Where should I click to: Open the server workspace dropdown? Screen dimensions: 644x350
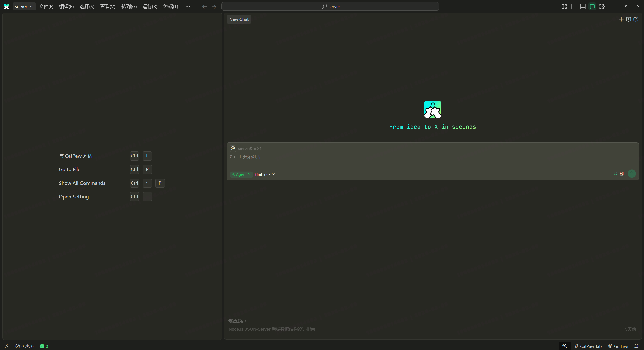pyautogui.click(x=24, y=6)
